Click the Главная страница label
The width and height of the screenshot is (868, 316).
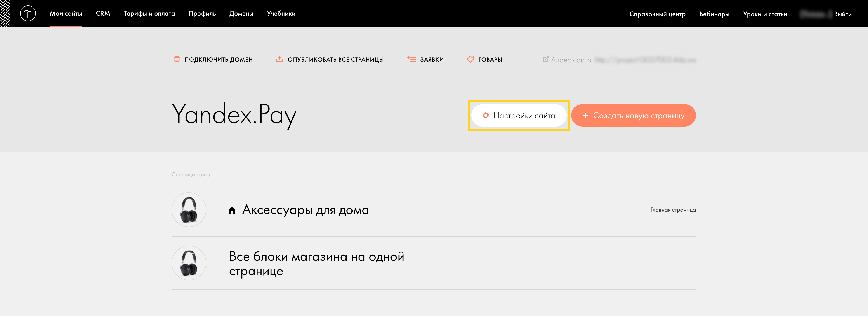point(673,210)
